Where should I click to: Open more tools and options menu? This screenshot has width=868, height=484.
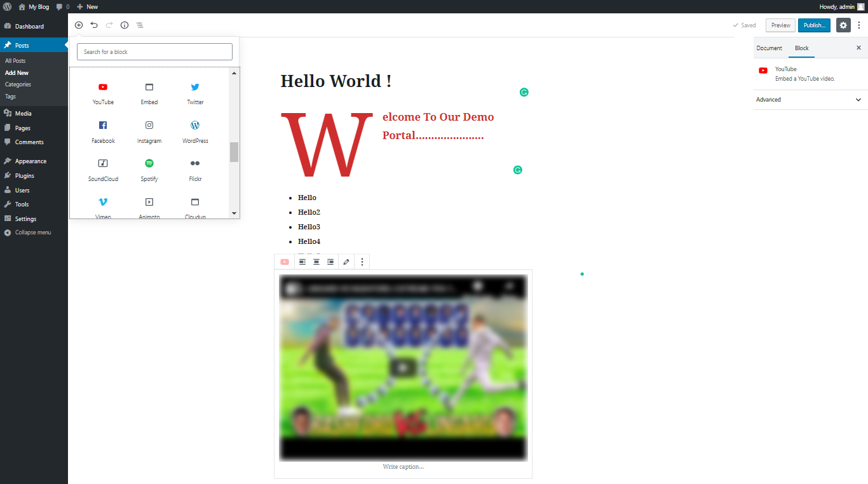click(859, 25)
